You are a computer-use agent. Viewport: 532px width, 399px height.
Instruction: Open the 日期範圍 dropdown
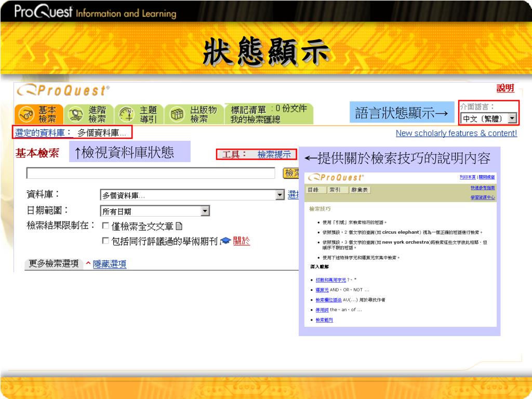click(x=205, y=211)
